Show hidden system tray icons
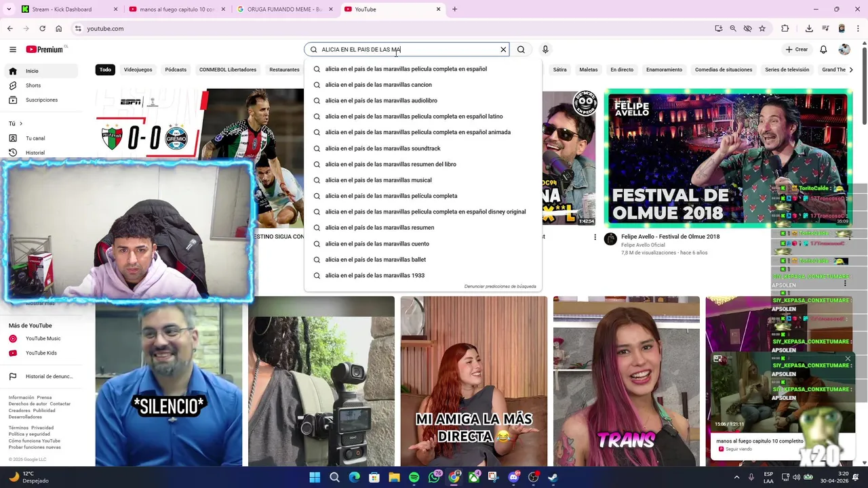Image resolution: width=868 pixels, height=488 pixels. point(737,477)
